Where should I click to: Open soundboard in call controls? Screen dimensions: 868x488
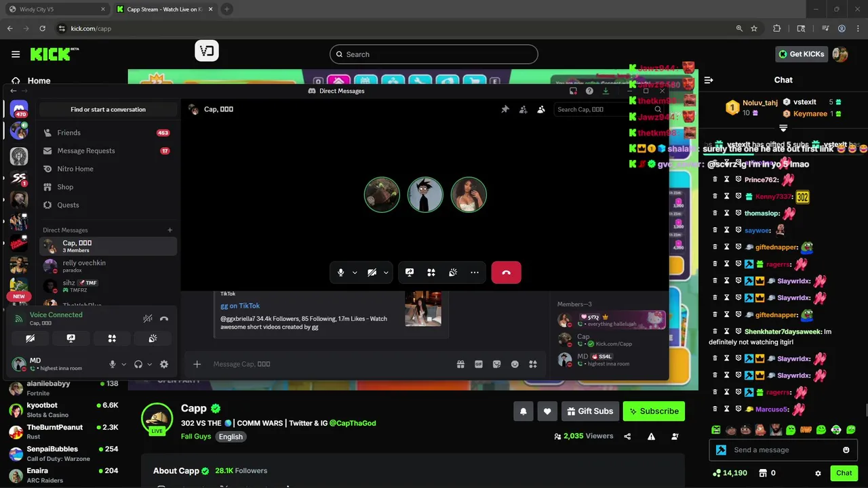pos(453,272)
